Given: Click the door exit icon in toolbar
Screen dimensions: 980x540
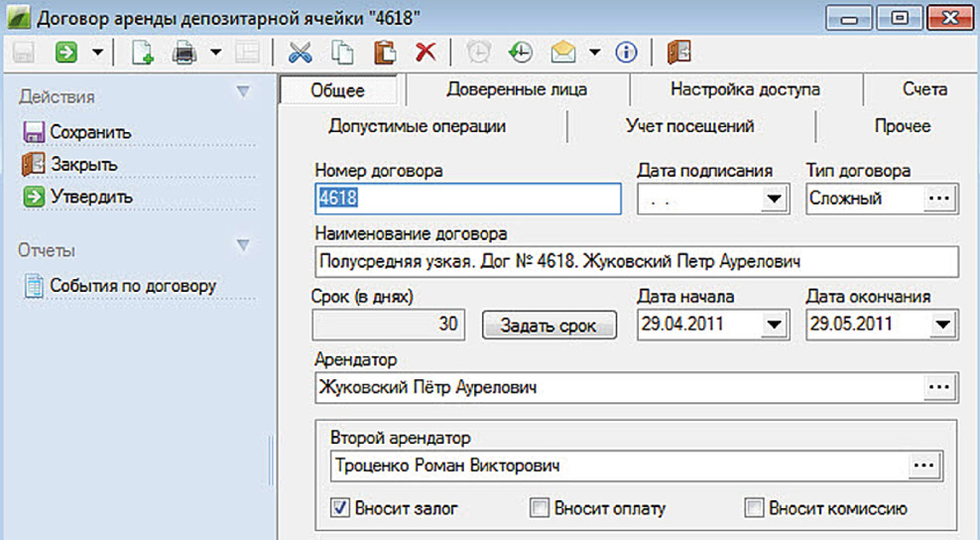Looking at the screenshot, I should pos(678,53).
